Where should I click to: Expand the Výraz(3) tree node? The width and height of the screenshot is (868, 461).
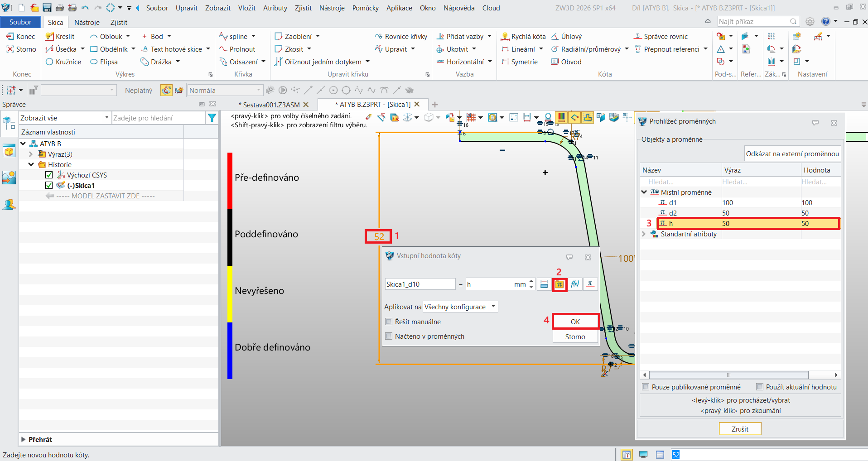31,154
